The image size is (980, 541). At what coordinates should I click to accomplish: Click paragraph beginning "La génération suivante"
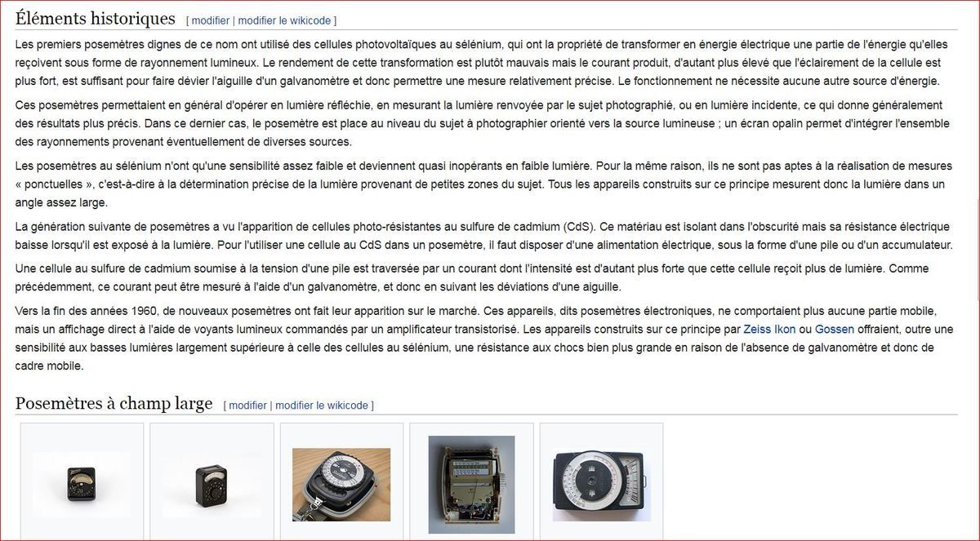483,235
